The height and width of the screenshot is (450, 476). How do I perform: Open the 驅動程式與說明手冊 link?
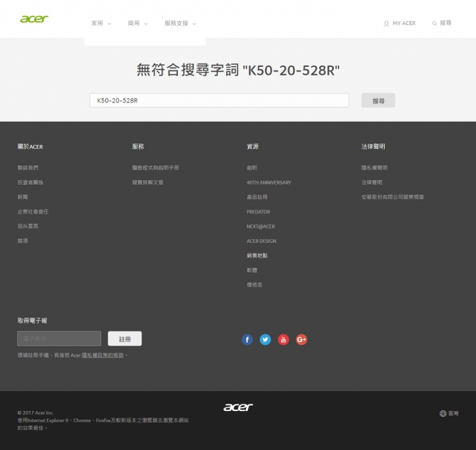[x=155, y=167]
